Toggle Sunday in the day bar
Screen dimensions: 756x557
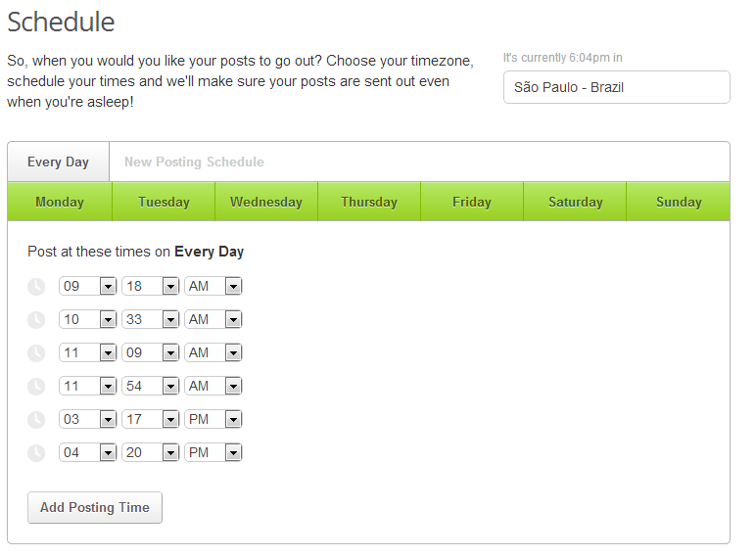(679, 203)
